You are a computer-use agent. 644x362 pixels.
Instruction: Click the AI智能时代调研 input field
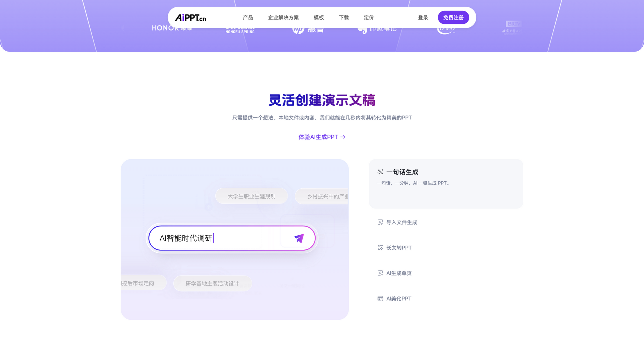(232, 238)
